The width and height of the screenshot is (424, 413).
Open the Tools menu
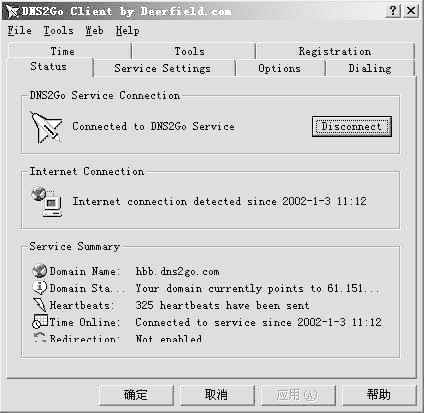(58, 31)
